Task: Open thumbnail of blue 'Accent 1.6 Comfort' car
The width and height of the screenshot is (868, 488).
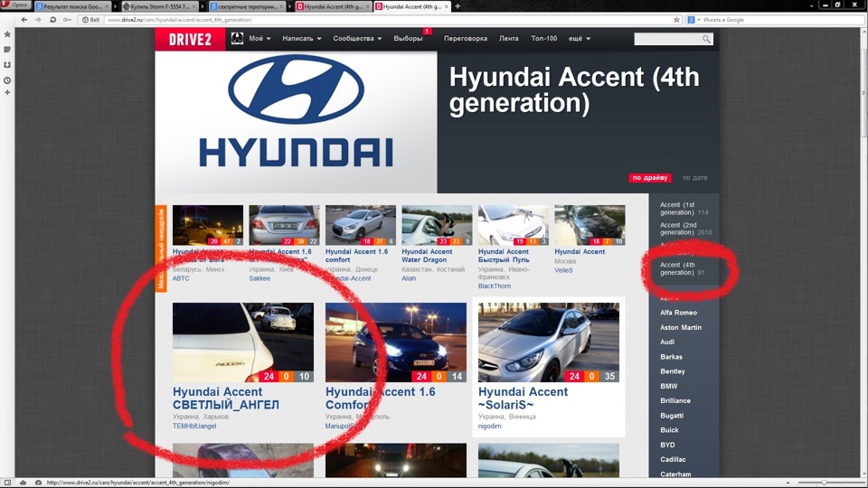Action: [x=396, y=342]
